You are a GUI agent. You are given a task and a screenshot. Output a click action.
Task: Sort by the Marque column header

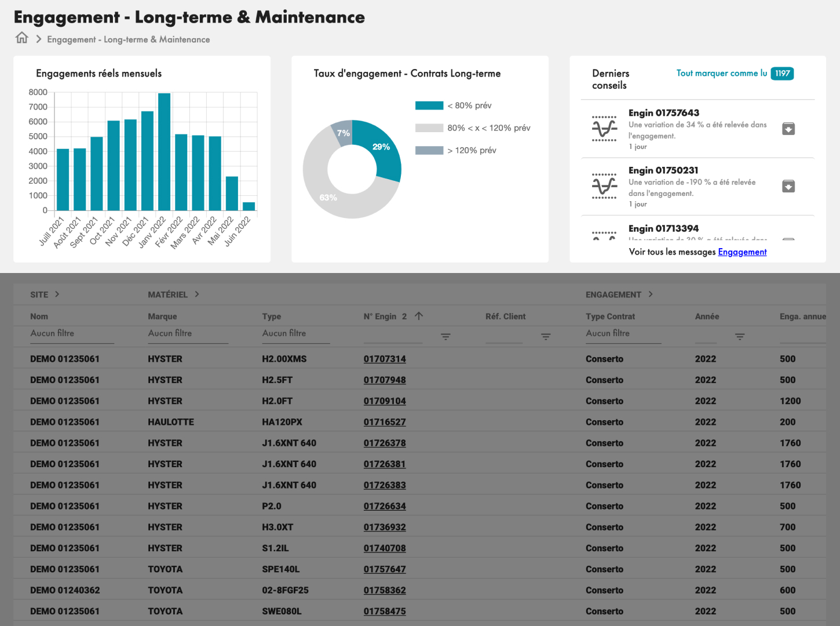click(162, 316)
